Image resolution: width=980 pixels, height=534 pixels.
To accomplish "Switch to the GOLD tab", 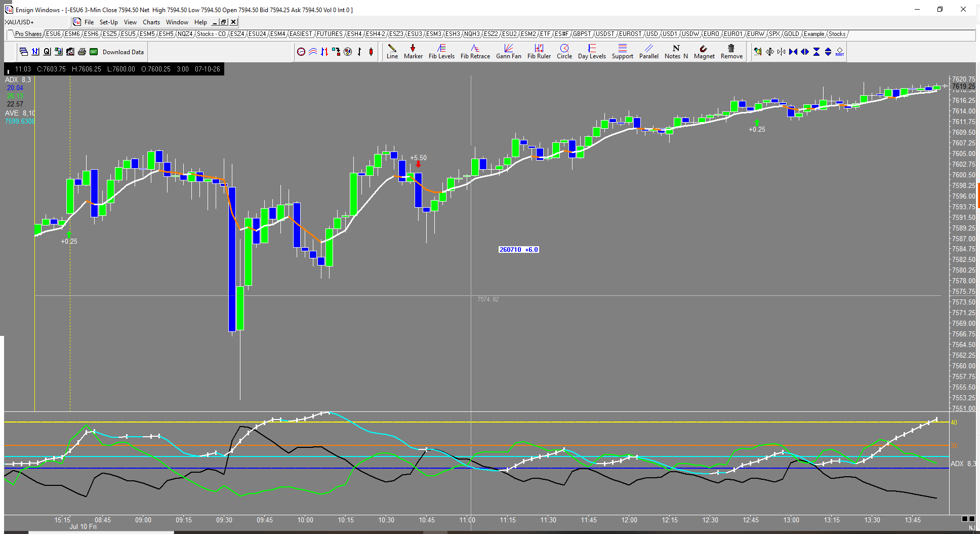I will [x=792, y=34].
